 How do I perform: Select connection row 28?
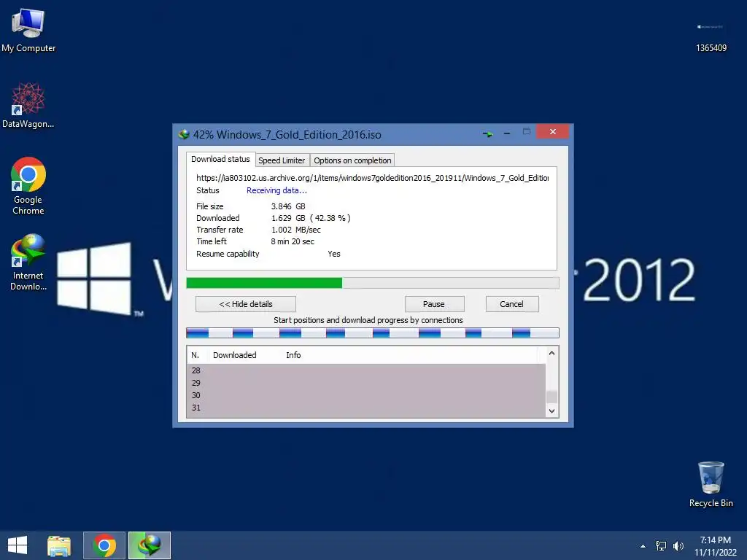coord(366,370)
